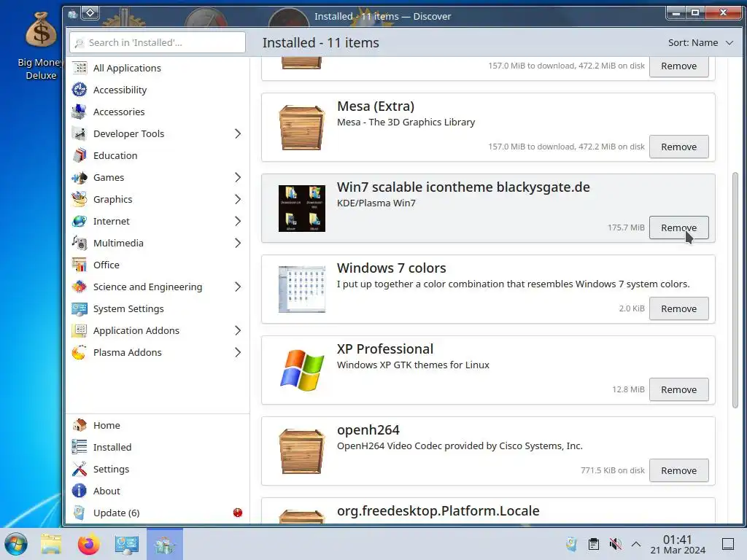Open the Sort: Name dropdown
The height and width of the screenshot is (560, 747).
point(700,43)
